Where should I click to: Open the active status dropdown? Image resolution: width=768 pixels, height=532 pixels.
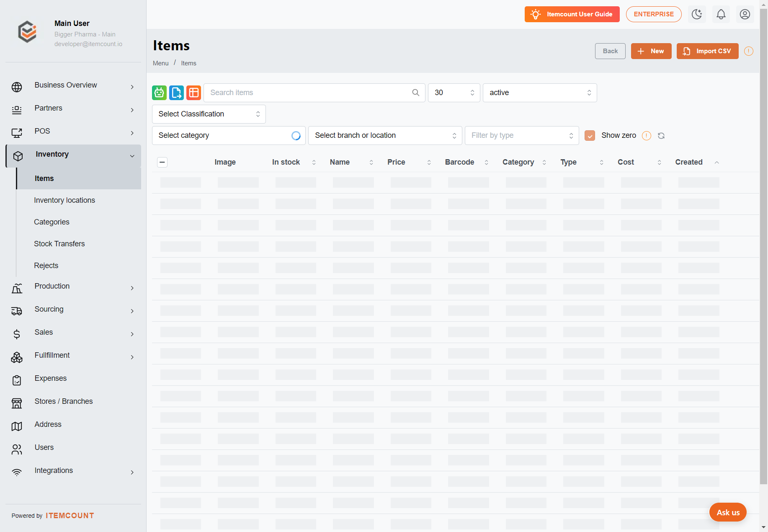(x=540, y=93)
